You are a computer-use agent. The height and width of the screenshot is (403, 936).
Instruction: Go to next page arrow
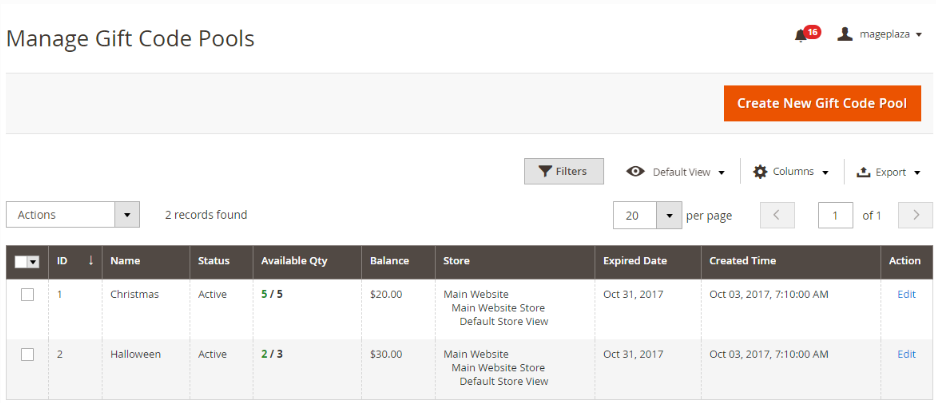pyautogui.click(x=915, y=215)
